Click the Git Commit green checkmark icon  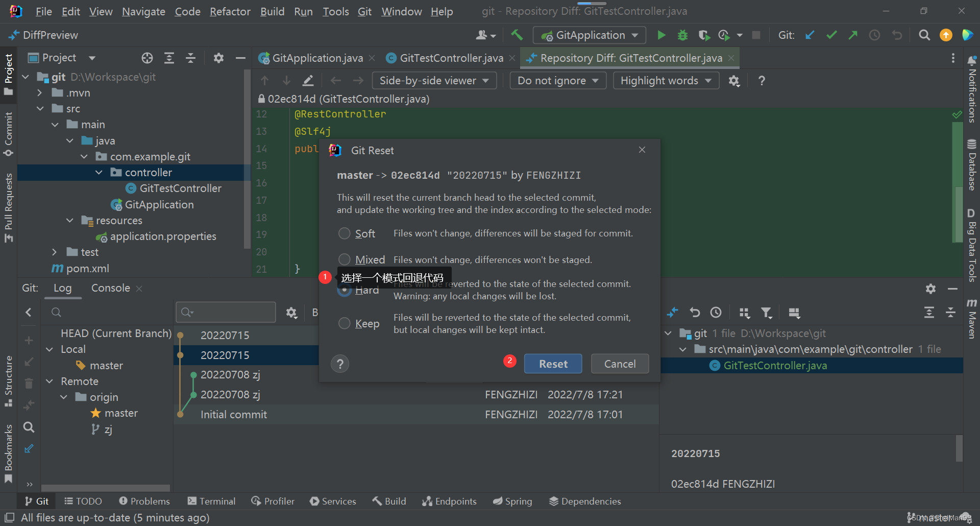(831, 35)
